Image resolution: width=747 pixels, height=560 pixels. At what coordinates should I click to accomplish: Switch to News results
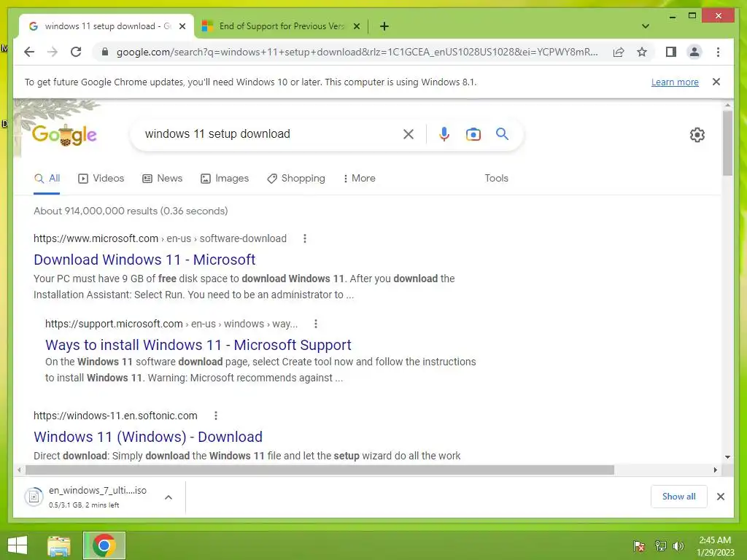[x=163, y=179]
